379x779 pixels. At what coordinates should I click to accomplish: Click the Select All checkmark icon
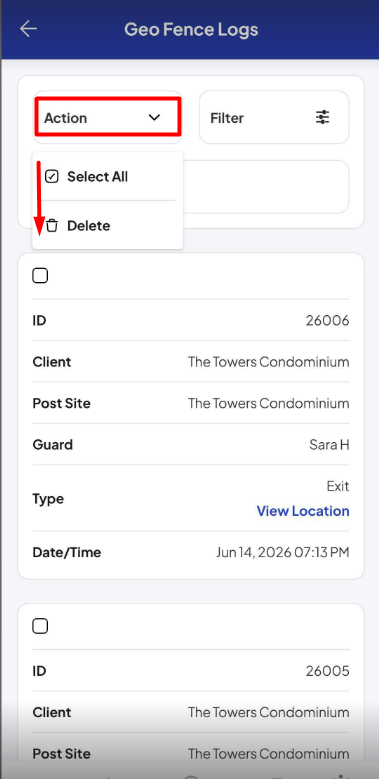click(52, 176)
